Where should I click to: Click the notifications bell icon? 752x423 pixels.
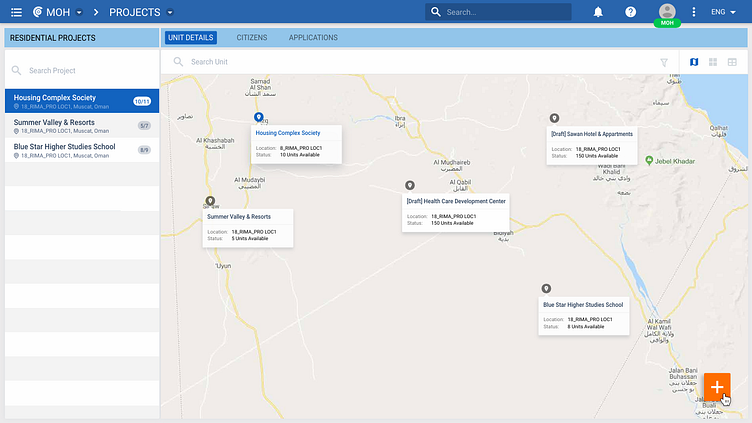[x=598, y=12]
